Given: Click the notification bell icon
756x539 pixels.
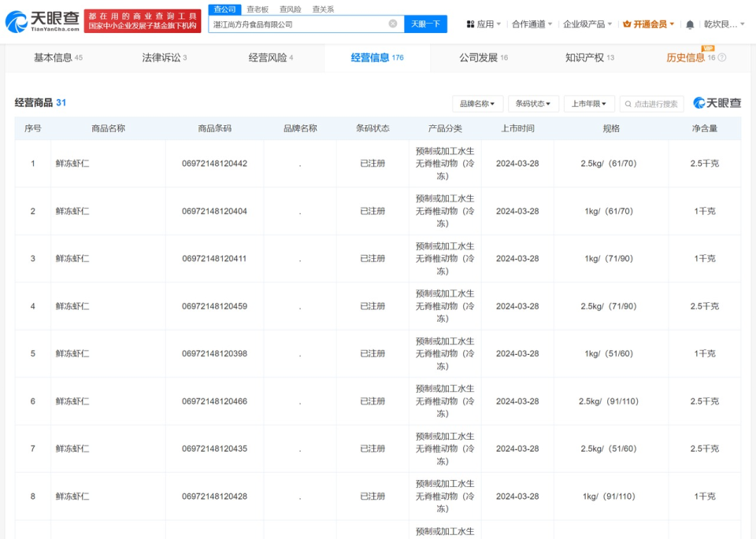Looking at the screenshot, I should pyautogui.click(x=690, y=24).
